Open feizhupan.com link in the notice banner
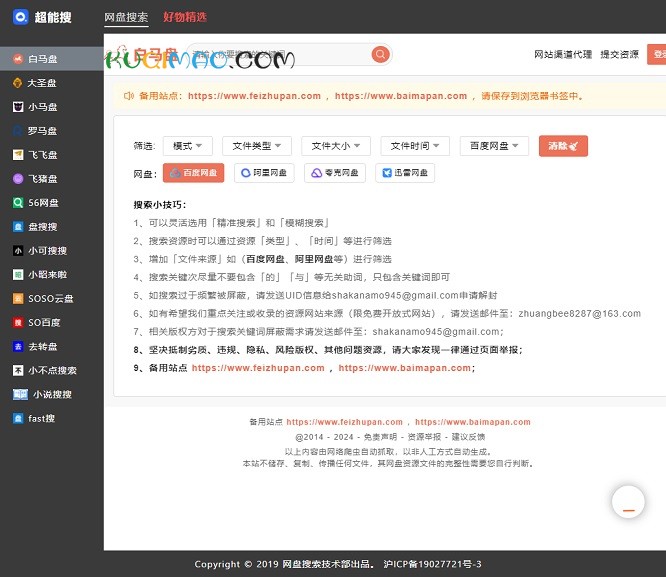 click(x=254, y=96)
